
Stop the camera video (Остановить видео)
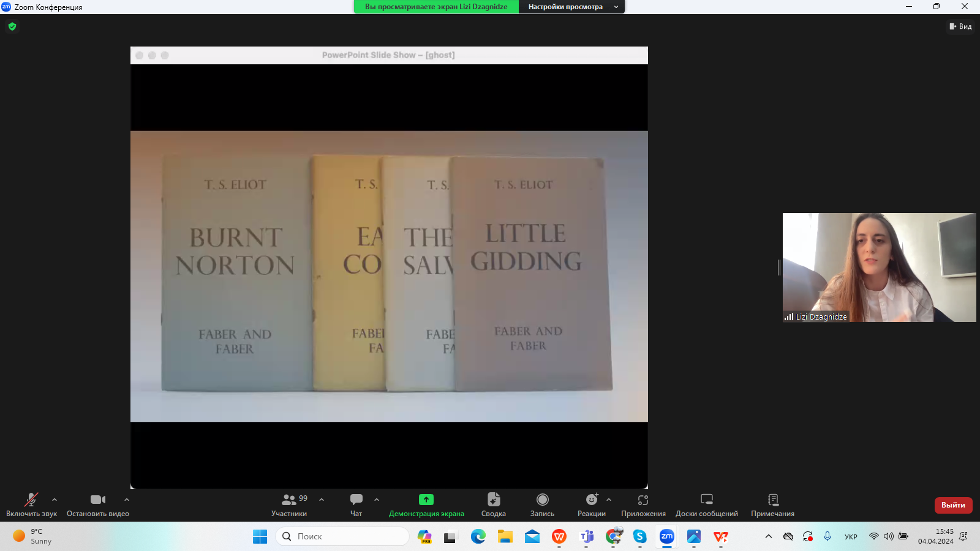point(98,504)
